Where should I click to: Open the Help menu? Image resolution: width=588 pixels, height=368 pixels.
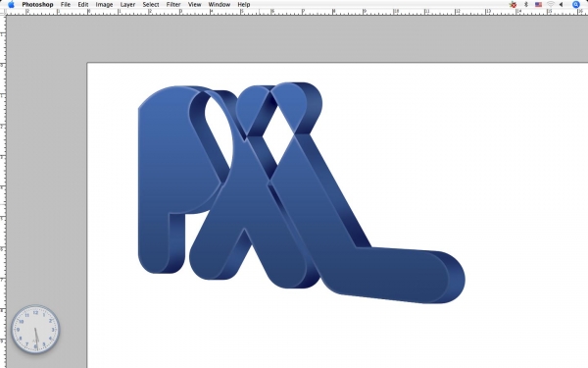point(244,5)
